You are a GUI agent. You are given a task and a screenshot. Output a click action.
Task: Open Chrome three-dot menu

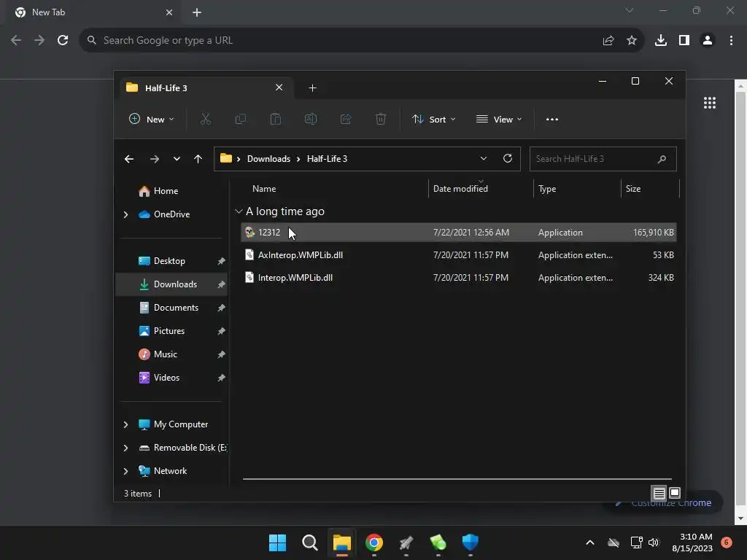[x=731, y=41]
